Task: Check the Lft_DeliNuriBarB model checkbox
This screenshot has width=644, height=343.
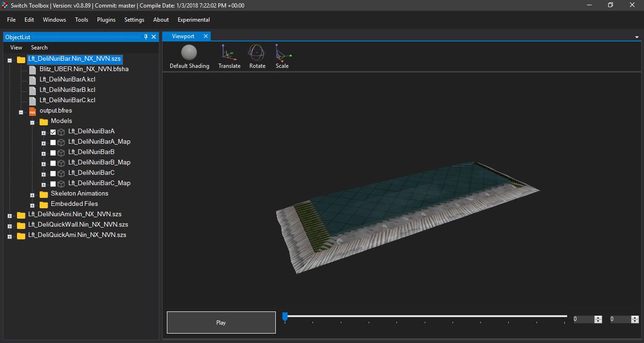Action: point(53,153)
